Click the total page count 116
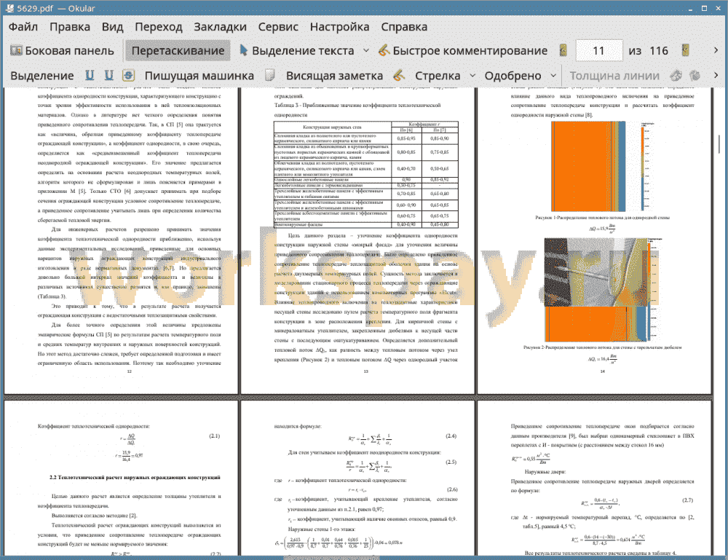Screen dimensions: 728x560 (x=659, y=51)
